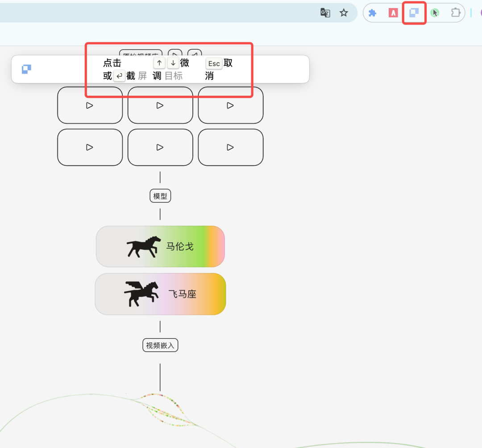Click the 模型 label
The width and height of the screenshot is (482, 448).
click(160, 196)
